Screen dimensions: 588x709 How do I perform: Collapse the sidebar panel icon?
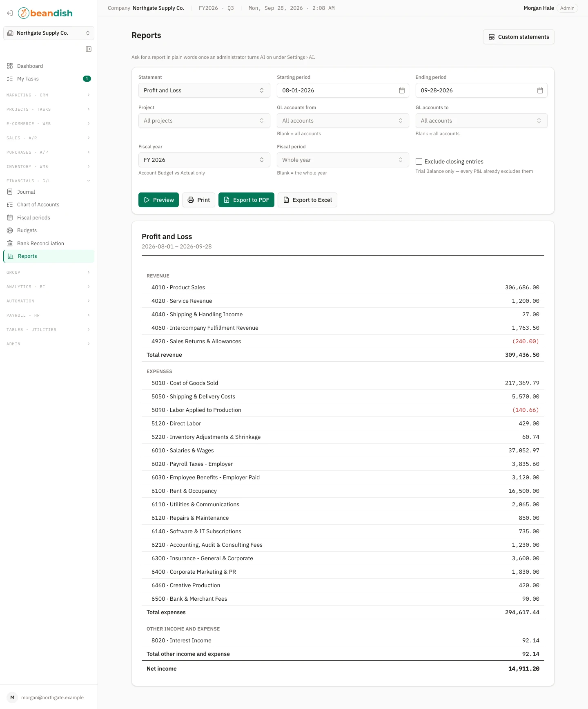tap(89, 49)
